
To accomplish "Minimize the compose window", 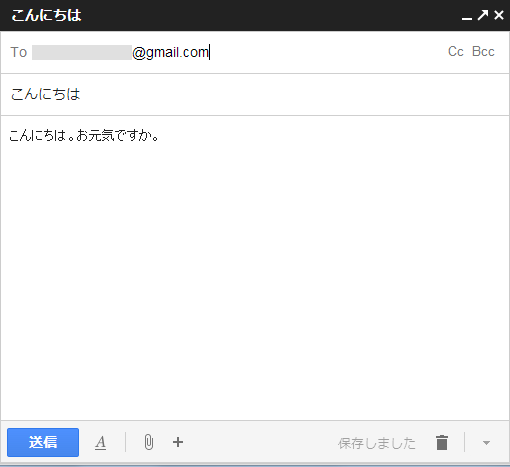I will point(467,18).
